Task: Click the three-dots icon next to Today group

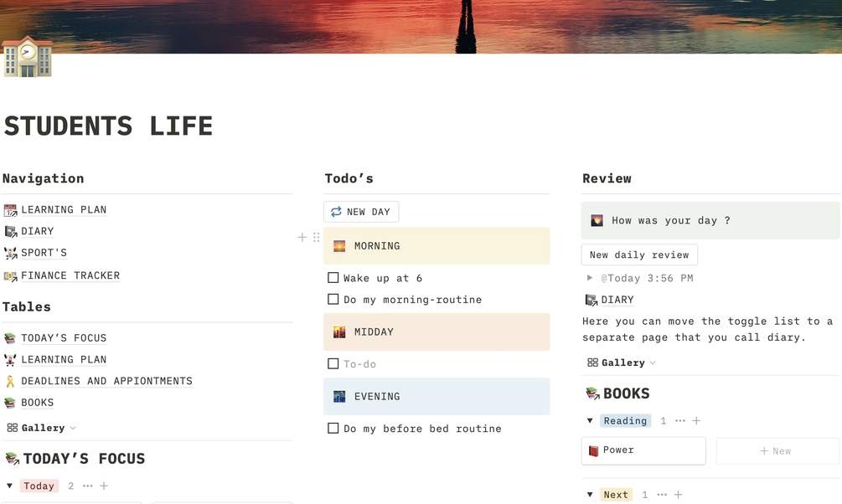Action: [x=88, y=486]
